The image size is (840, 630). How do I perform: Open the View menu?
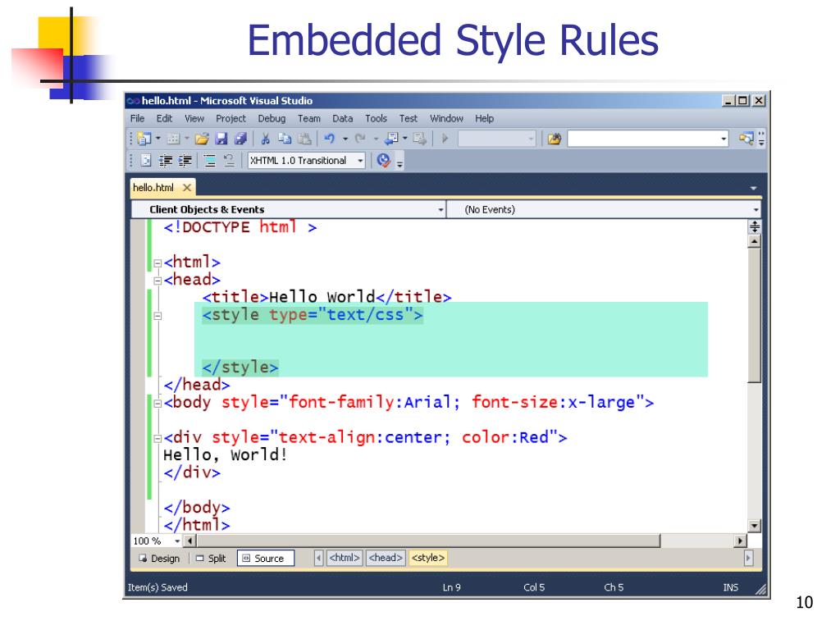(194, 118)
